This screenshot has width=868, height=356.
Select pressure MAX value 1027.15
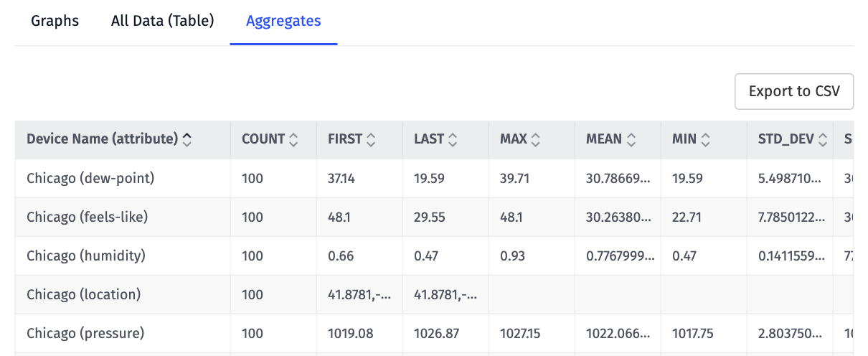point(522,333)
